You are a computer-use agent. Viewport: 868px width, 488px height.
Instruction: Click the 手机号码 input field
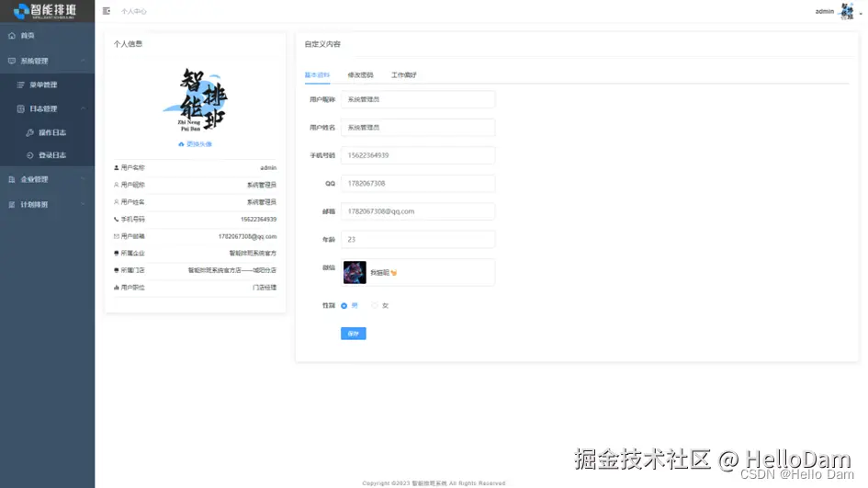click(x=418, y=155)
